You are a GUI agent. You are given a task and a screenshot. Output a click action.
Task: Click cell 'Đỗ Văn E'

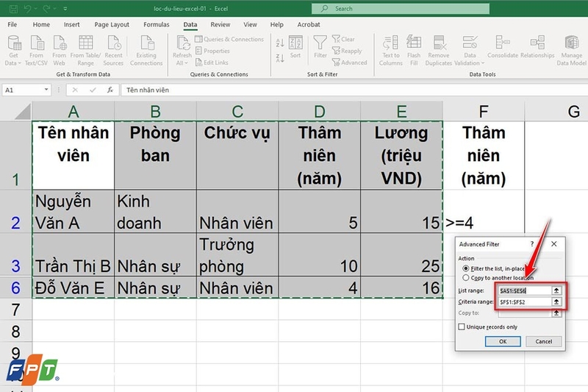[x=73, y=288]
